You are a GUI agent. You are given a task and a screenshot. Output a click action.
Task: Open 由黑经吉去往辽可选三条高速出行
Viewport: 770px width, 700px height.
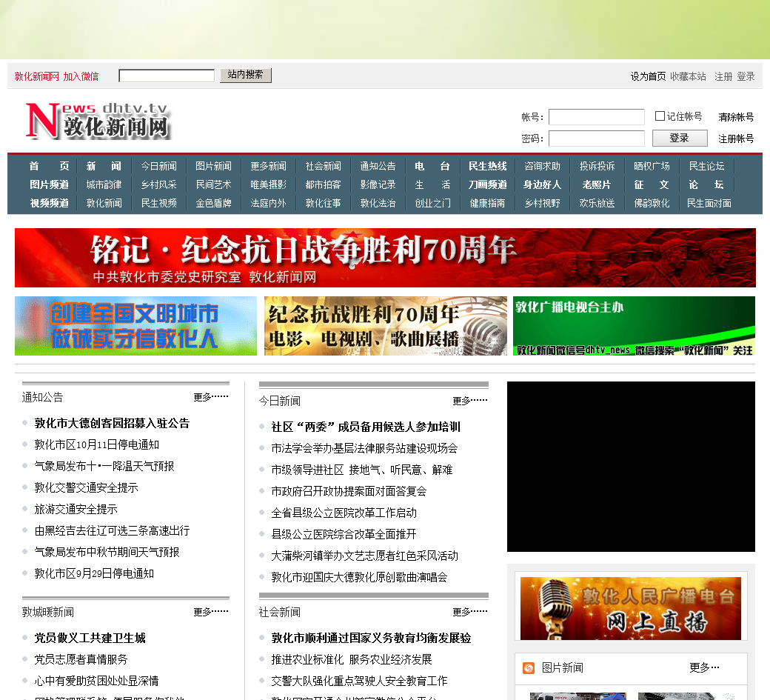112,530
